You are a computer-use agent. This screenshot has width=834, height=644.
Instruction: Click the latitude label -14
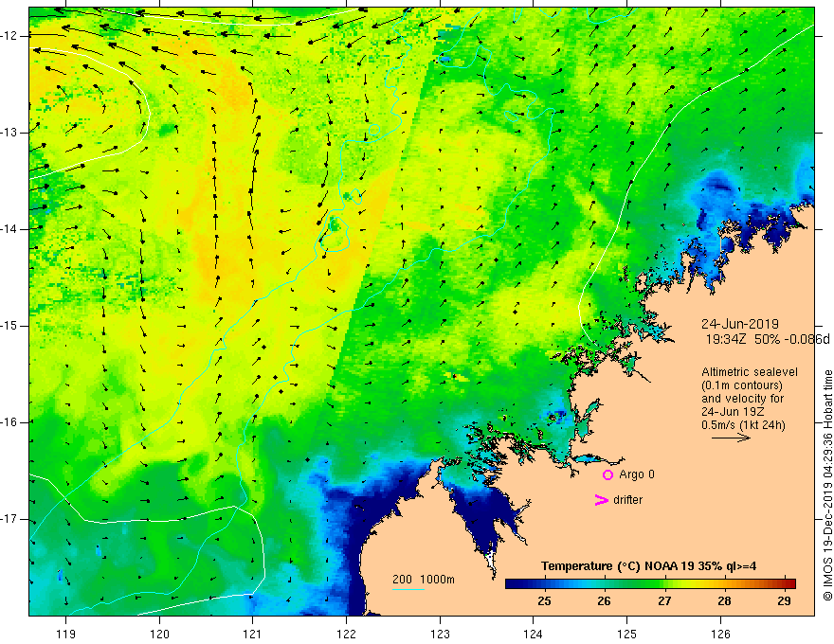(9, 229)
